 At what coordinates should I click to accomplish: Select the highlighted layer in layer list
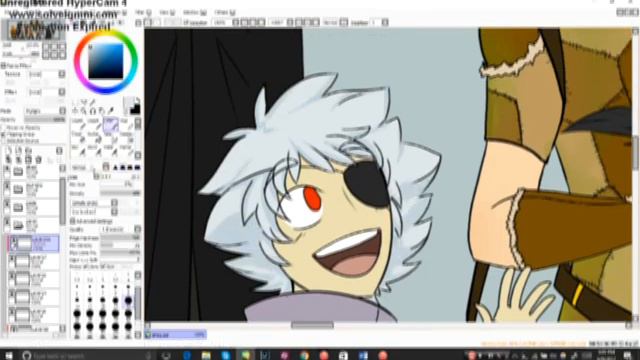click(x=33, y=243)
